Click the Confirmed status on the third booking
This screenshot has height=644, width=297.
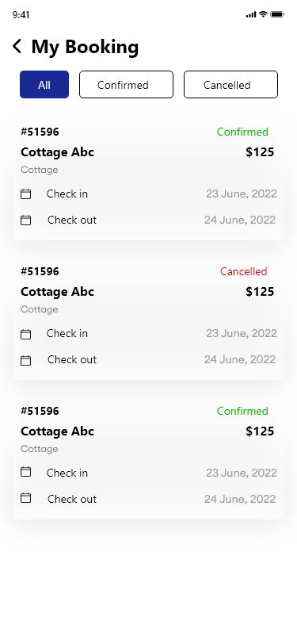pos(242,411)
